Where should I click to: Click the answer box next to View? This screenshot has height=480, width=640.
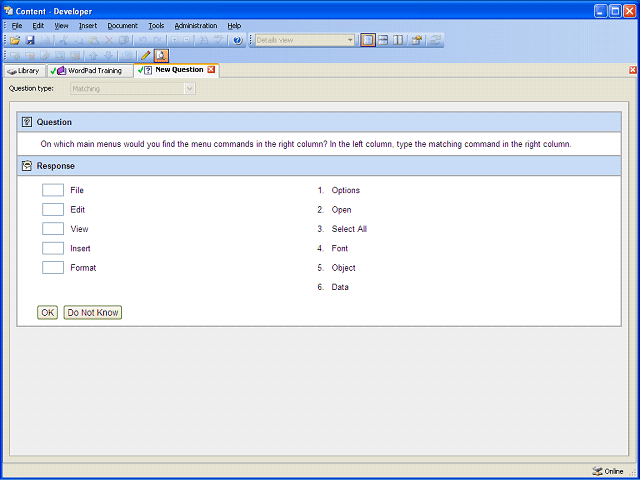[53, 229]
